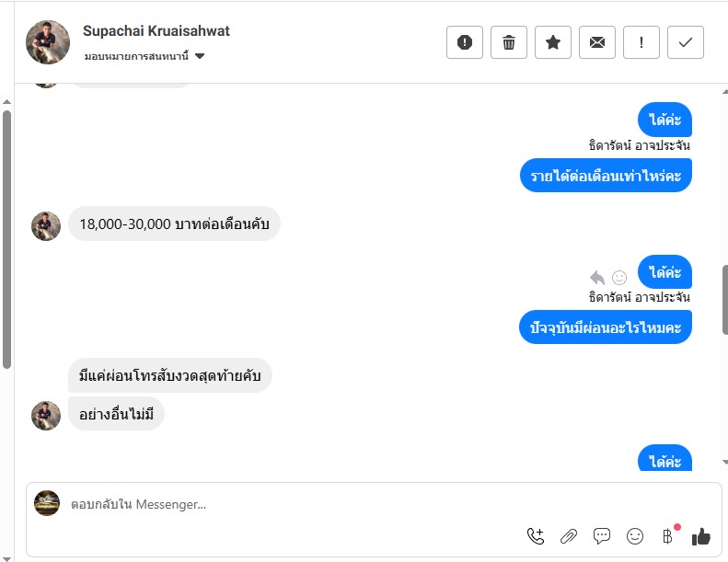This screenshot has height=562, width=728.
Task: Reply to ได้ค่ะ message using arrow icon
Action: [x=597, y=278]
